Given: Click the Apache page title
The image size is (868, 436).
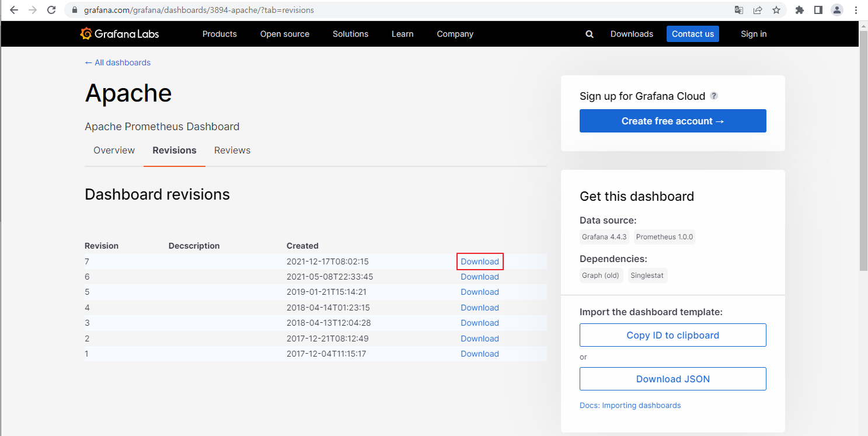Looking at the screenshot, I should coord(128,93).
